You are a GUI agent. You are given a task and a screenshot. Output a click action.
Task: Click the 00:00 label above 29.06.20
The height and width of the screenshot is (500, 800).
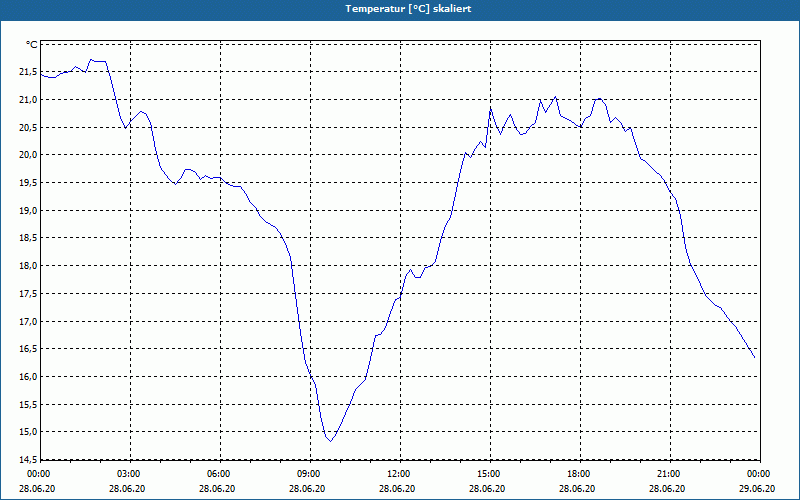759,474
